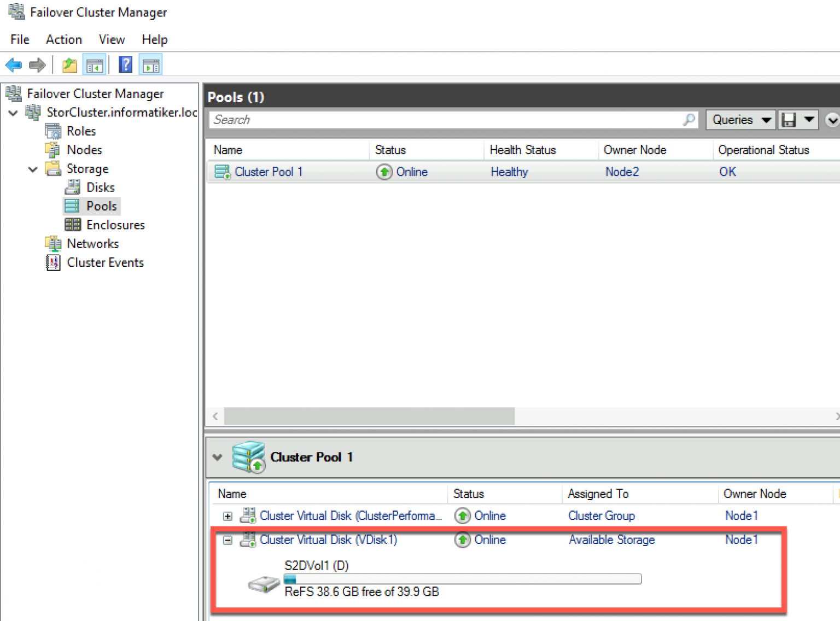Open the Pools storage view
This screenshot has height=621, width=840.
102,206
